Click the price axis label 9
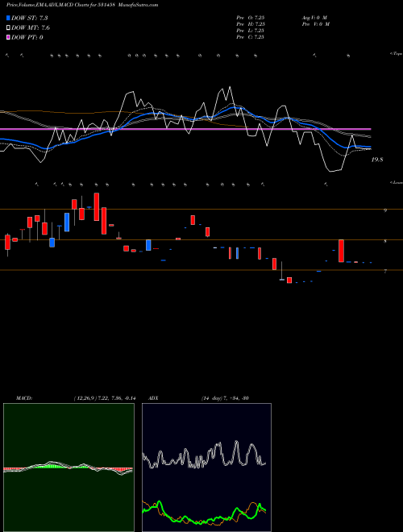 click(385, 210)
